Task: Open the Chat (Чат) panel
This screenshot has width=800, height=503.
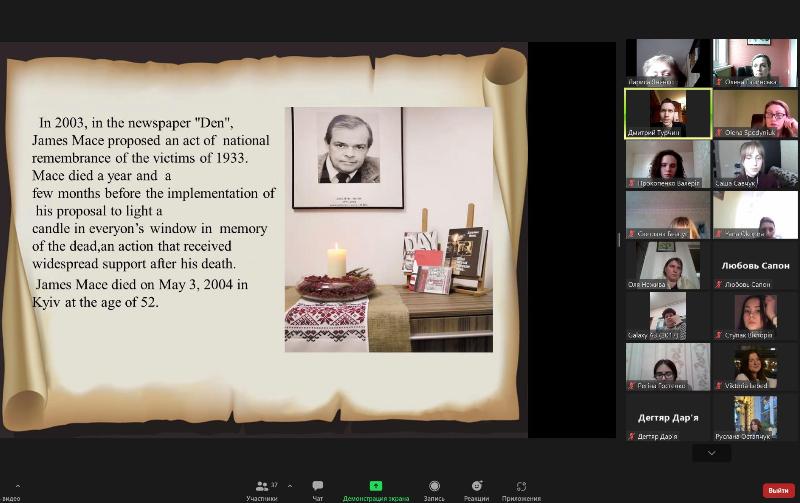Action: [x=317, y=487]
